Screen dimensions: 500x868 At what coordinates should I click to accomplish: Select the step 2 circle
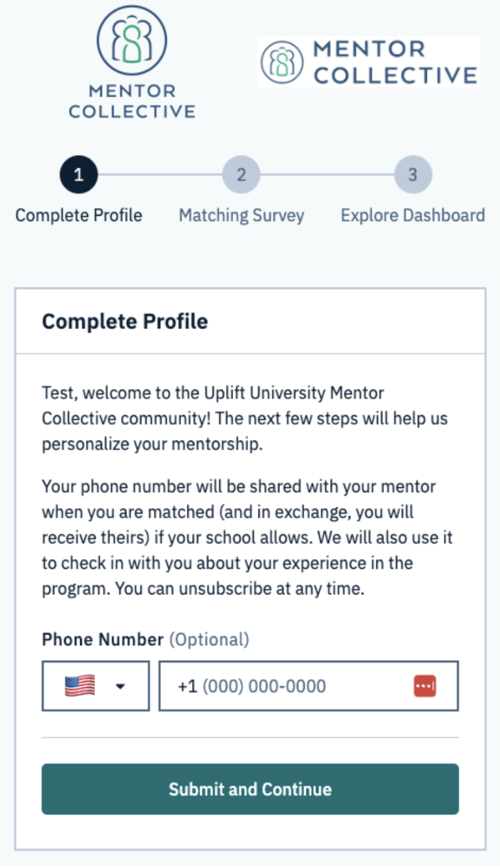[241, 175]
